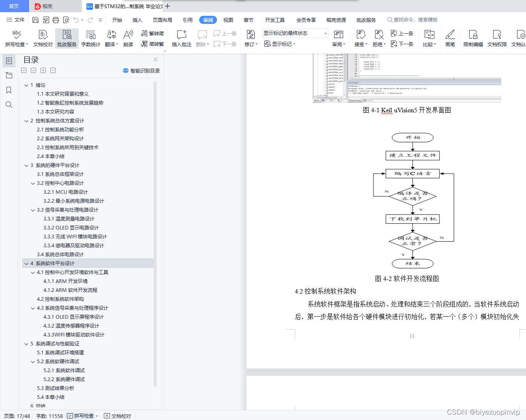Switch to the 视图 ribbon tab
Image resolution: width=526 pixels, height=420 pixels.
pos(228,20)
